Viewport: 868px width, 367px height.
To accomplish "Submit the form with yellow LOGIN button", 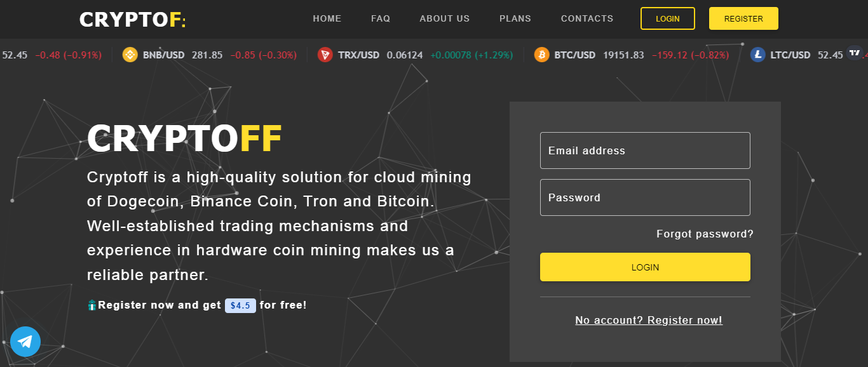I will [x=645, y=267].
